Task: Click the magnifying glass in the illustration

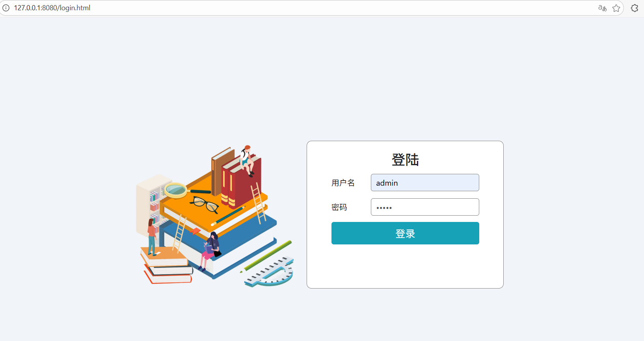Action: [x=186, y=190]
